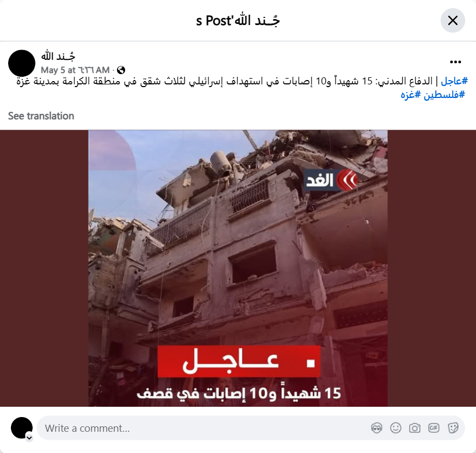Attach a photo using the camera icon
The image size is (476, 453).
point(415,428)
